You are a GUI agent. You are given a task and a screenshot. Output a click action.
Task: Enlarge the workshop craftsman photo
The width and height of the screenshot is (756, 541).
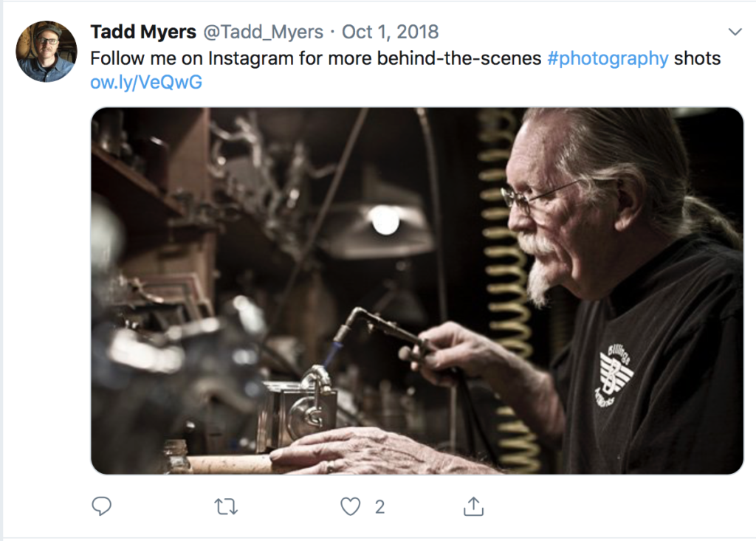click(417, 291)
